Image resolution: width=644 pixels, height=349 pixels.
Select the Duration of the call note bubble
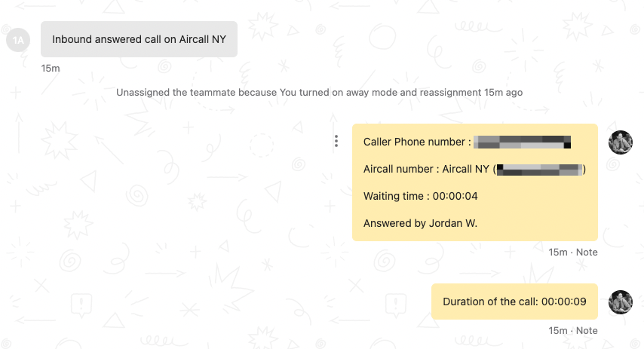pyautogui.click(x=514, y=302)
